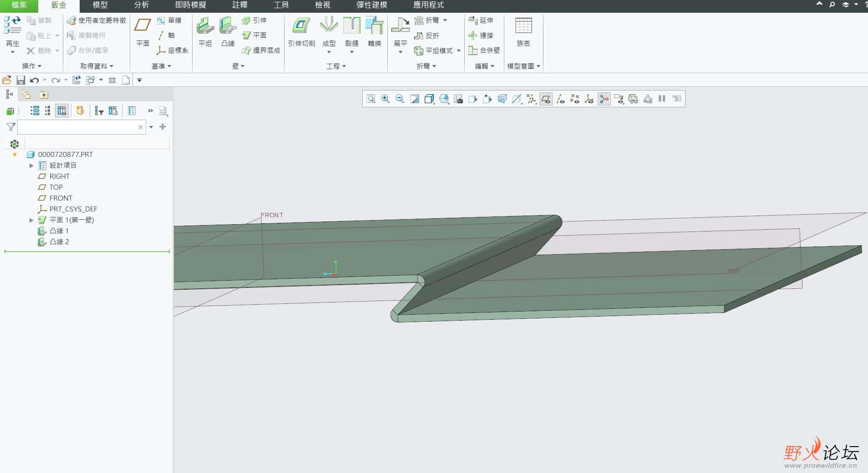Click the model tree filter search field
This screenshot has width=868, height=473.
[77, 127]
